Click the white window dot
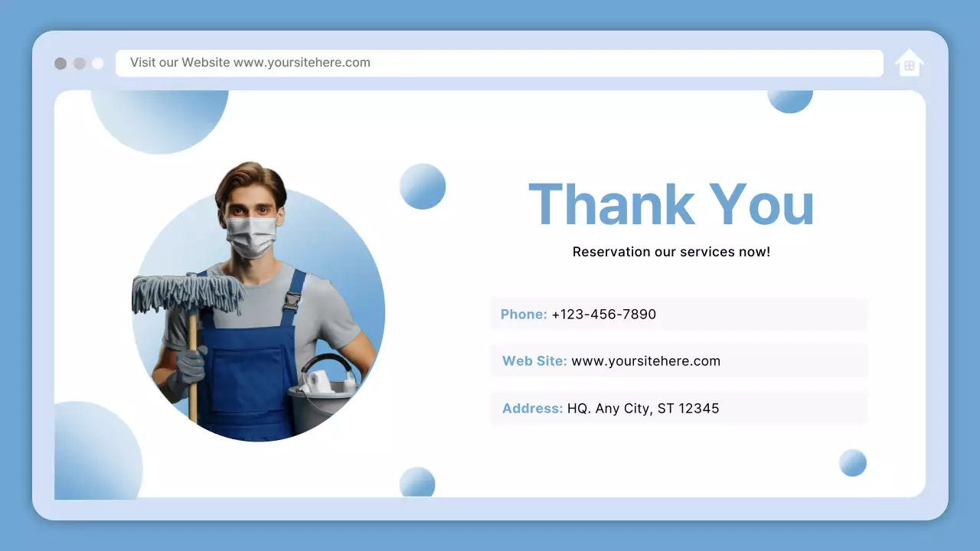This screenshot has height=551, width=980. (98, 64)
